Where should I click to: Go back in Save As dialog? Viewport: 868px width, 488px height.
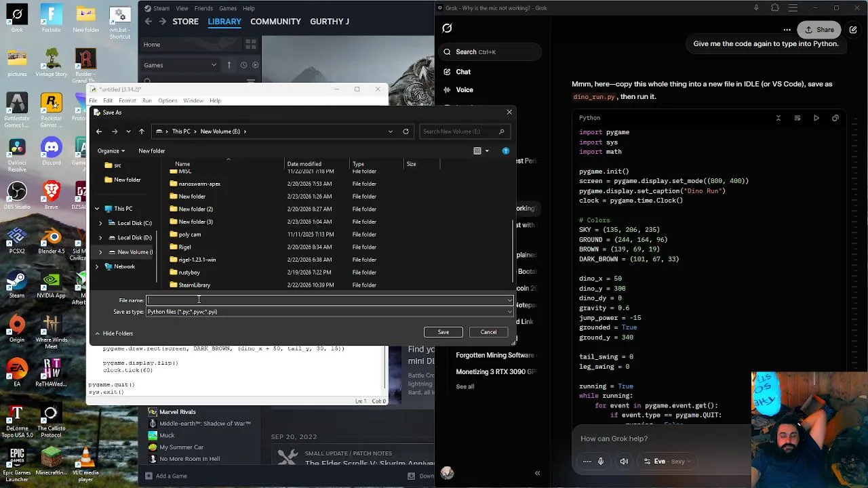99,131
